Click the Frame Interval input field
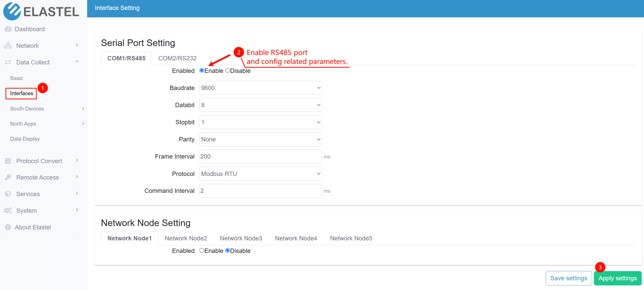644x290 pixels. pyautogui.click(x=260, y=156)
